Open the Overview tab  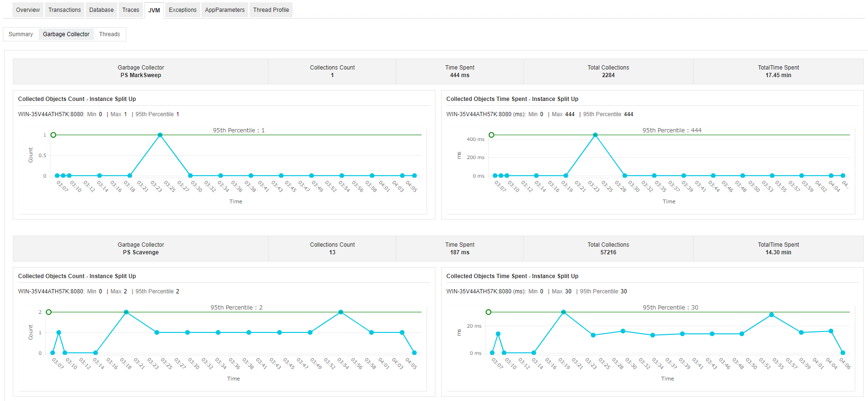coord(28,10)
